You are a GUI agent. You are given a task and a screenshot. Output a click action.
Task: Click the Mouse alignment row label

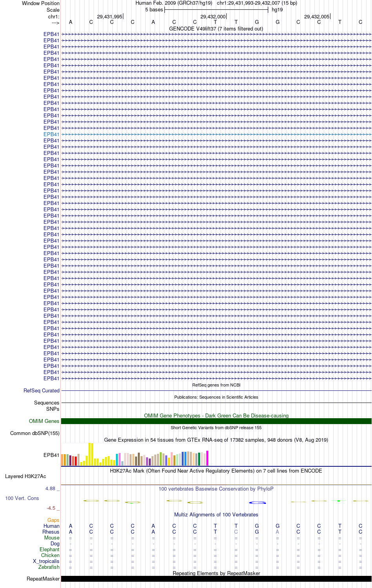click(52, 538)
